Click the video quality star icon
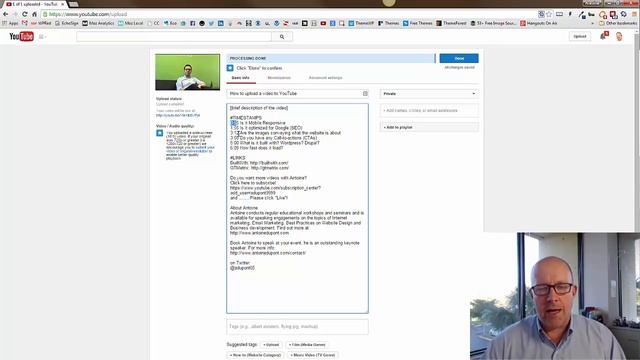 tap(160, 133)
